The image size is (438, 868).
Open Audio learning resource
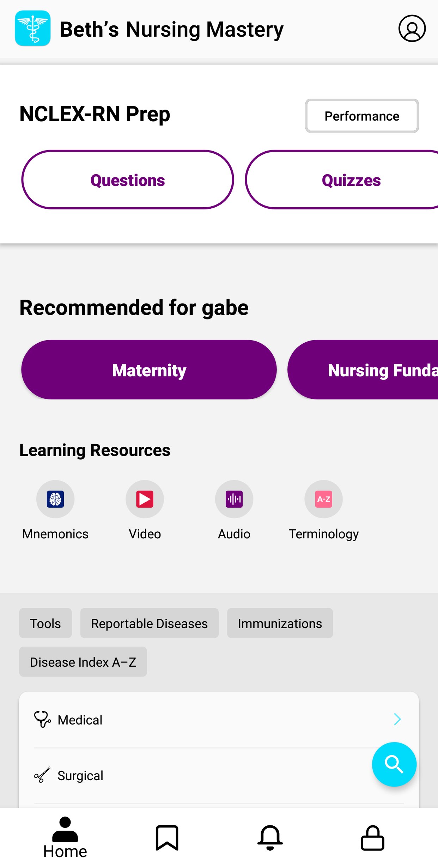tap(234, 499)
